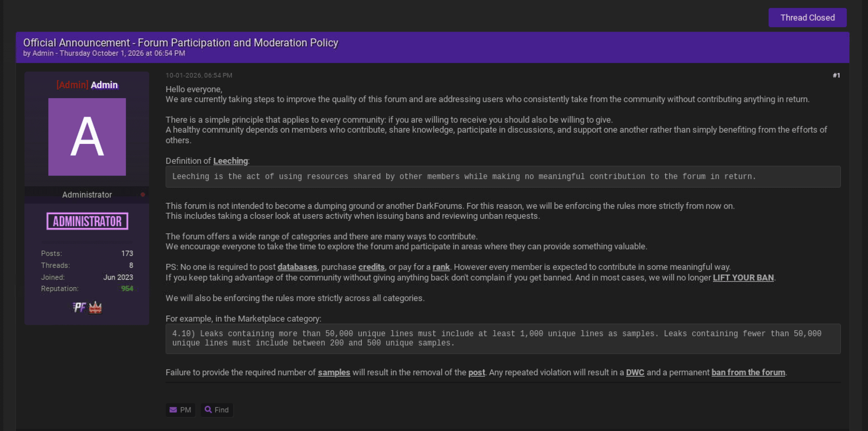Click the Threads count 8
Viewport: 868px width, 431px height.
point(131,265)
